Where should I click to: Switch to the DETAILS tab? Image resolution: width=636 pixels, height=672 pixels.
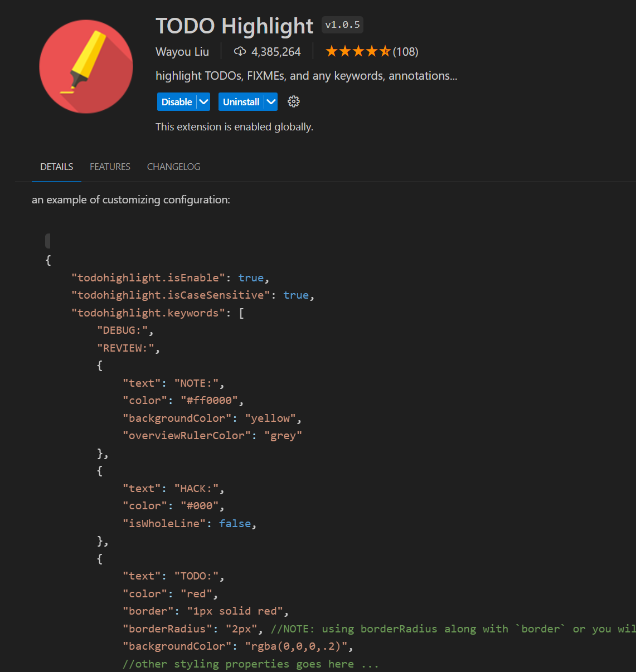(x=57, y=167)
